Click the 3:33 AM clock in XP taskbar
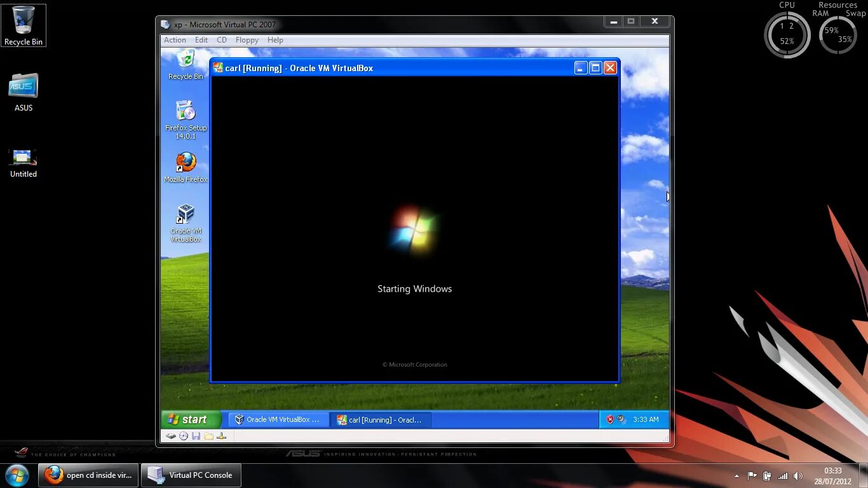This screenshot has width=868, height=488. [646, 419]
